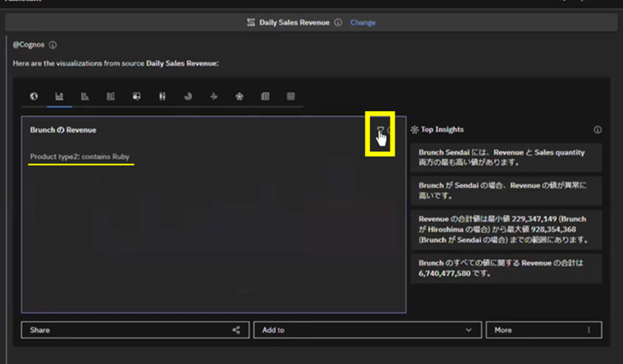This screenshot has width=623, height=364.
Task: Select insight 'Brunch が Sendai の場合、Revenue の値が異常に高いです'
Action: coord(506,191)
